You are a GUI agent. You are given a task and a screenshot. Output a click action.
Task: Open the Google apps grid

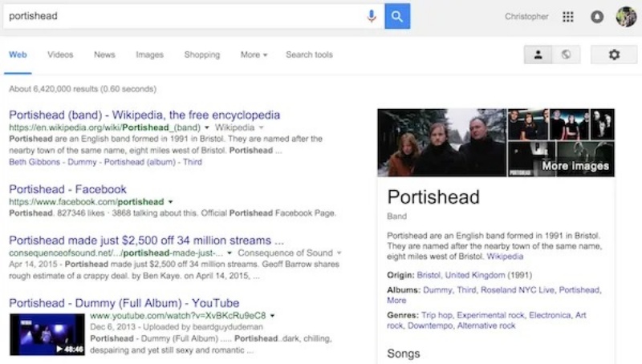[x=568, y=16]
